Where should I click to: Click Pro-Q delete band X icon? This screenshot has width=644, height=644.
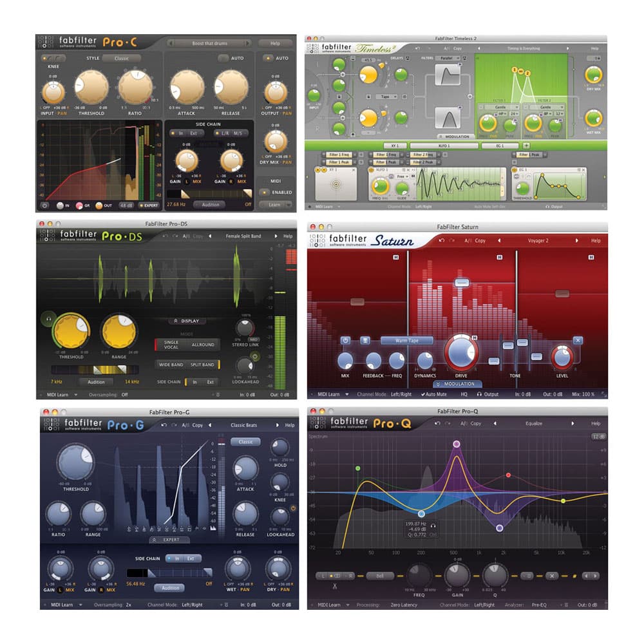(552, 576)
